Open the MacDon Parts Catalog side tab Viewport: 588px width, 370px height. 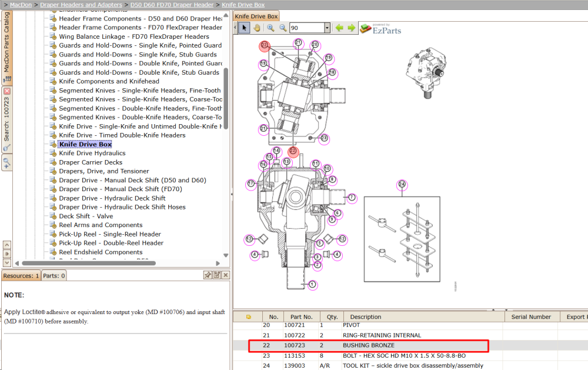pyautogui.click(x=6, y=47)
